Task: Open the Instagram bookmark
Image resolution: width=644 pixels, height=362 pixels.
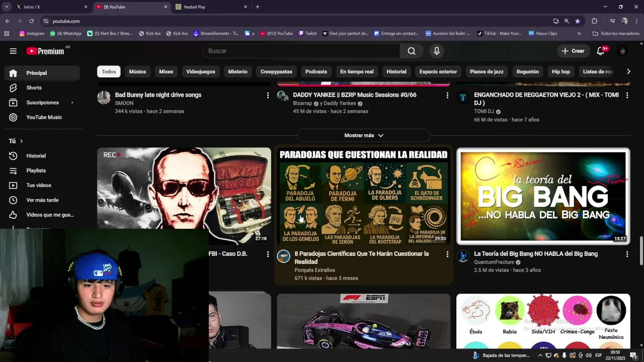Action: 32,34
